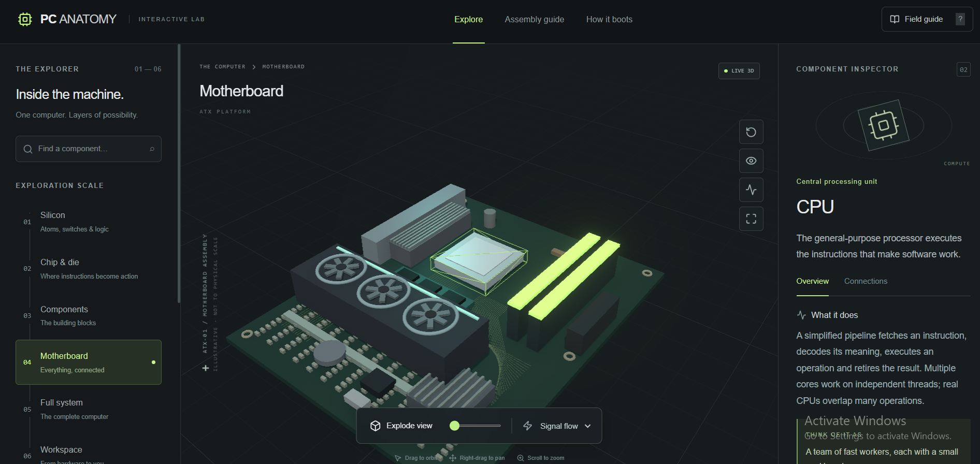Screen dimensions: 980x464
Task: Switch to the Explore tab
Action: point(469,19)
